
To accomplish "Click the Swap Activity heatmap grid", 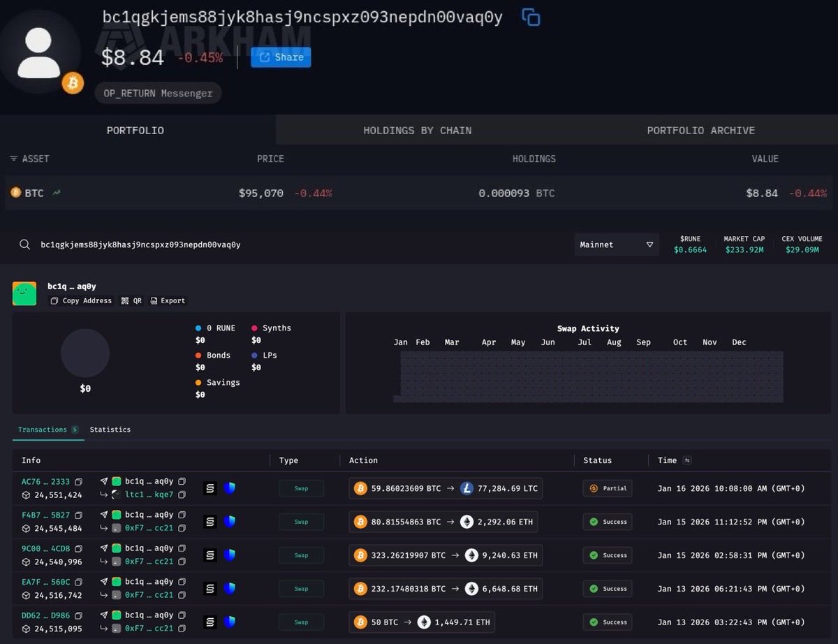I will point(588,376).
